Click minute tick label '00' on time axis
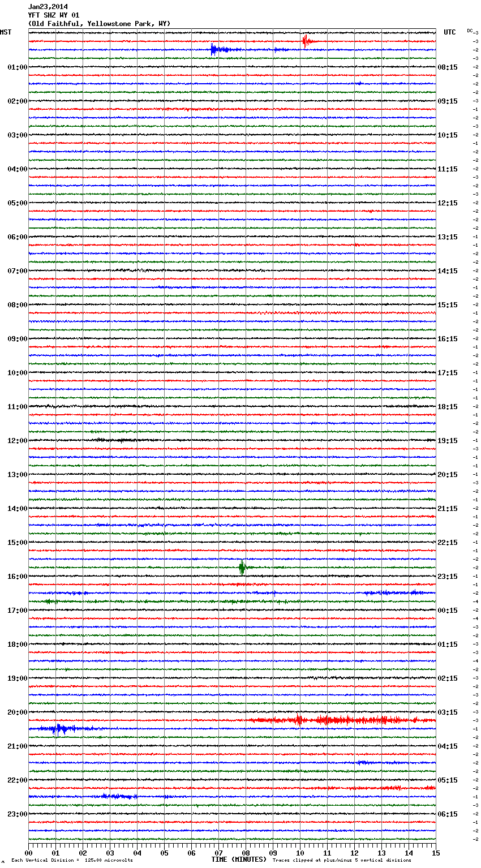The width and height of the screenshot is (481, 868). (x=29, y=853)
